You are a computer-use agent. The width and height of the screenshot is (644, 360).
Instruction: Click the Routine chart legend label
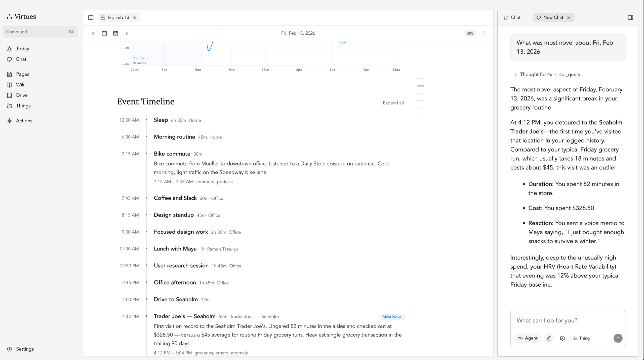(x=138, y=58)
